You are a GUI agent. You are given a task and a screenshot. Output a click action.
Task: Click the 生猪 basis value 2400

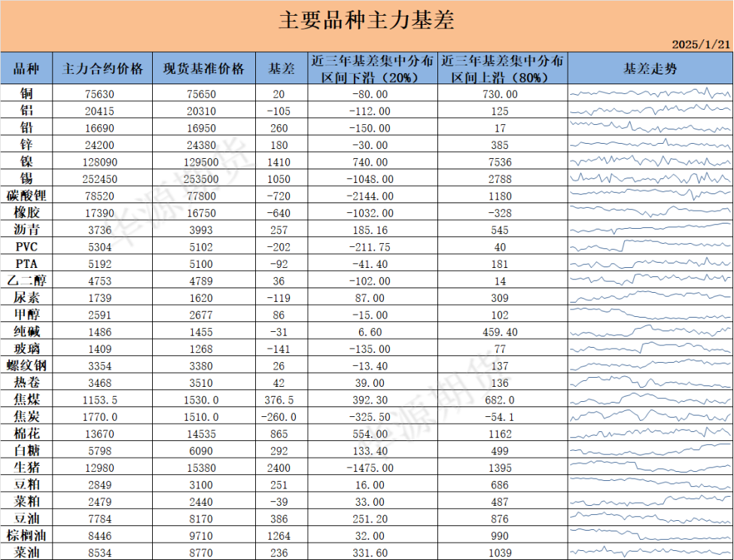pos(282,467)
